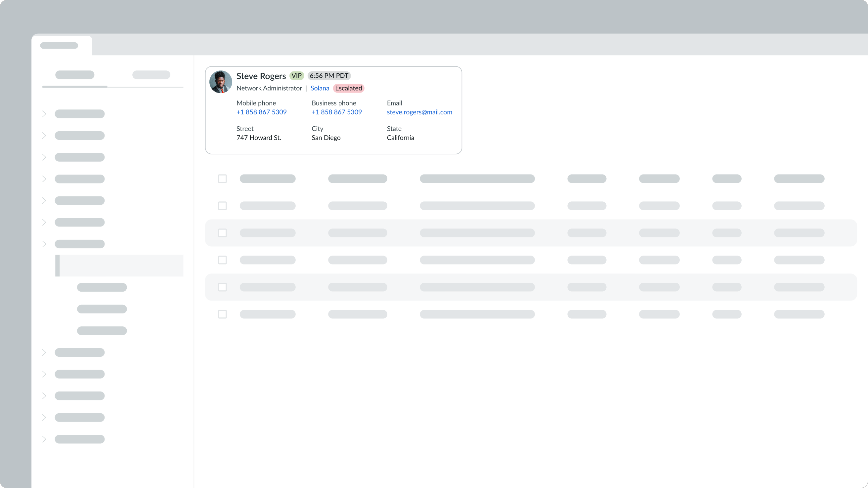Check the third highlighted row checkbox
This screenshot has width=868, height=488.
pyautogui.click(x=222, y=233)
